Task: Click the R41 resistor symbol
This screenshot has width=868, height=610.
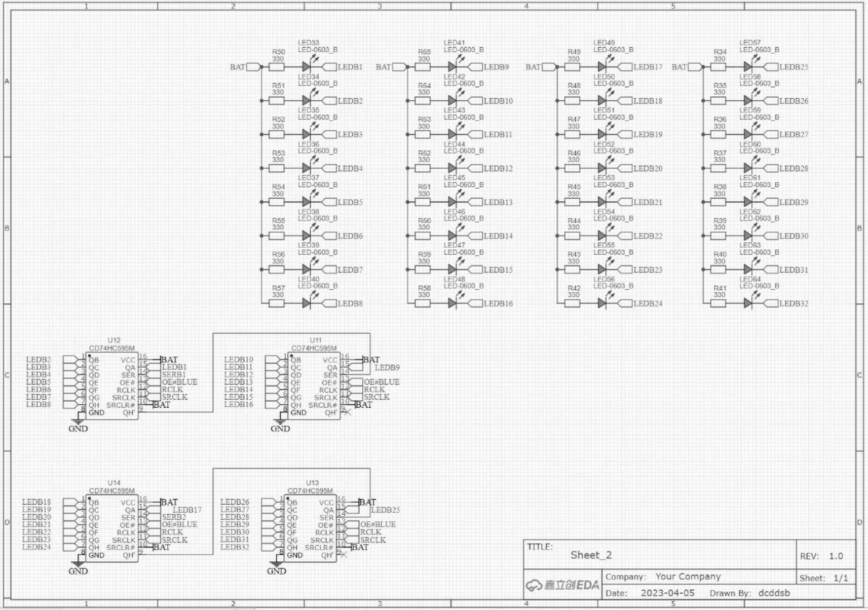Action: (x=719, y=303)
